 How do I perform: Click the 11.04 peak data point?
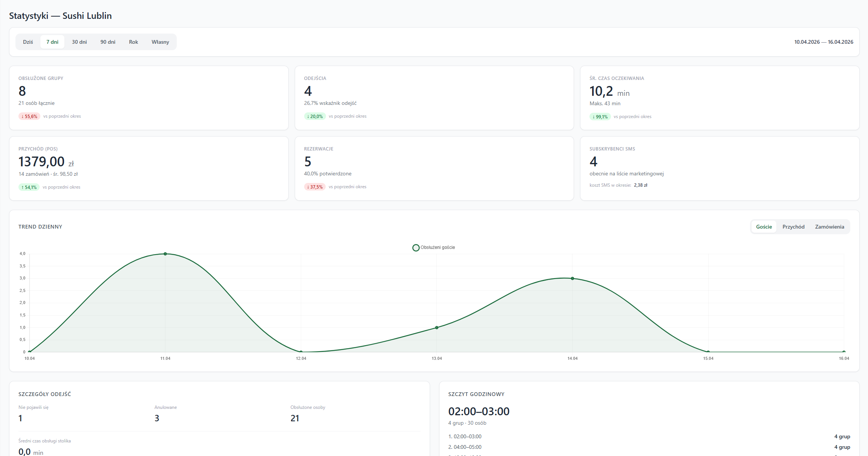165,254
